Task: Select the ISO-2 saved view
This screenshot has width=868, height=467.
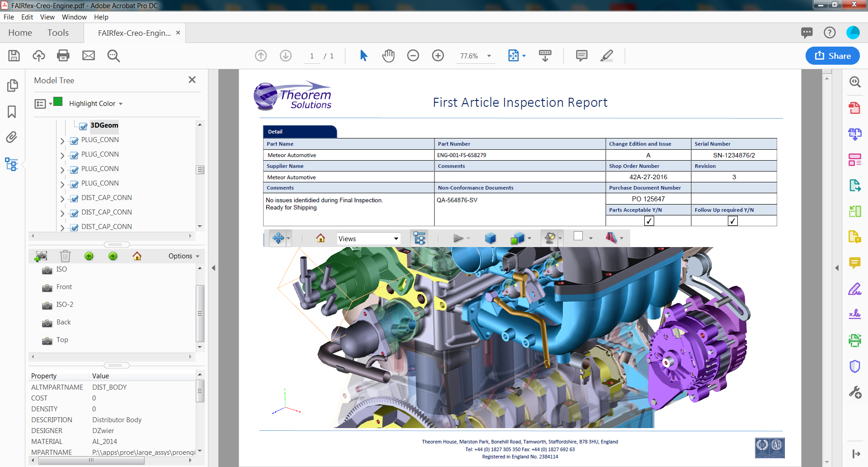Action: pos(64,304)
